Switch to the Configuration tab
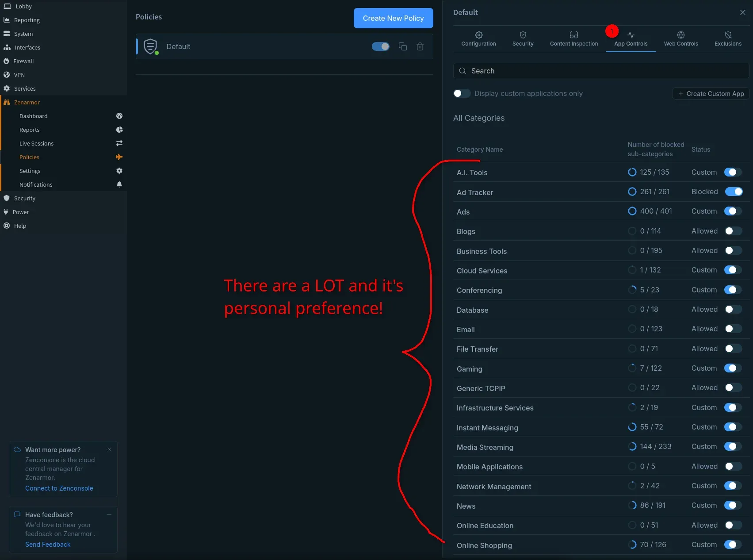The image size is (753, 560). [x=478, y=39]
